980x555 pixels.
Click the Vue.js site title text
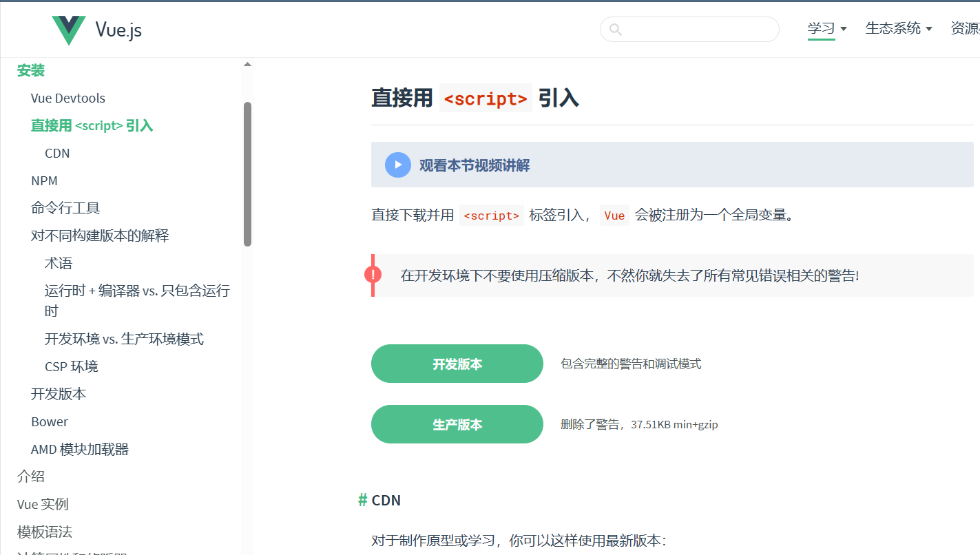(118, 30)
